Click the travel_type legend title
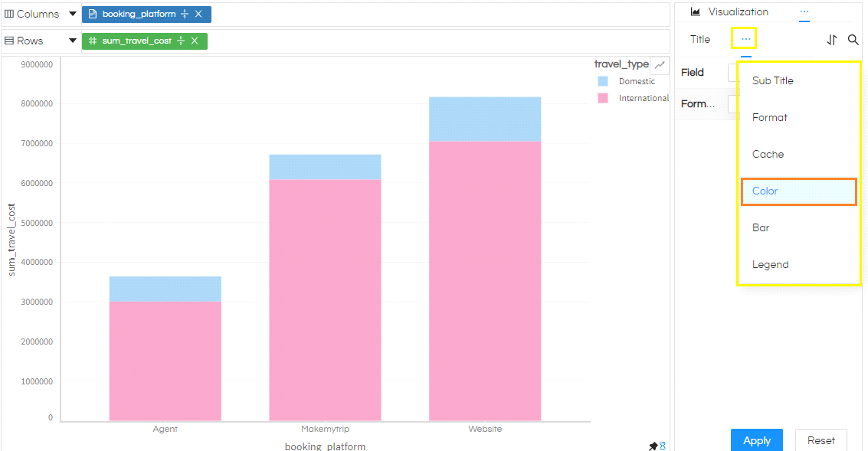The image size is (868, 451). (621, 64)
